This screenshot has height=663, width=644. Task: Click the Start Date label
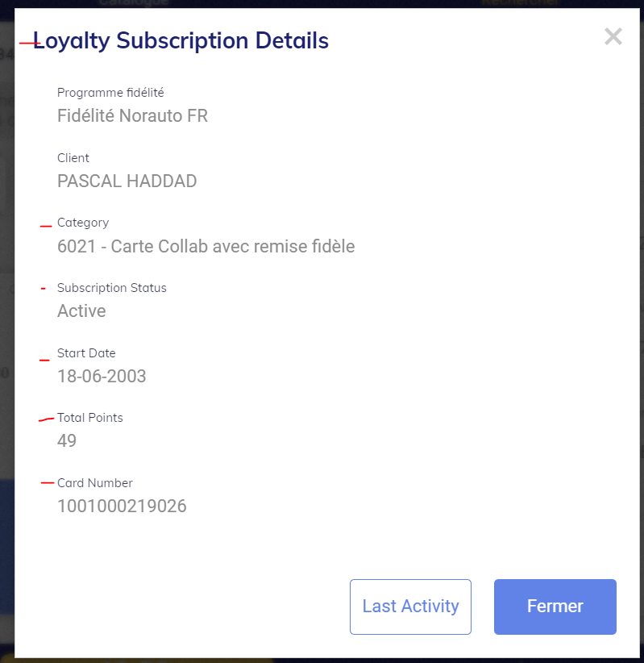coord(86,353)
